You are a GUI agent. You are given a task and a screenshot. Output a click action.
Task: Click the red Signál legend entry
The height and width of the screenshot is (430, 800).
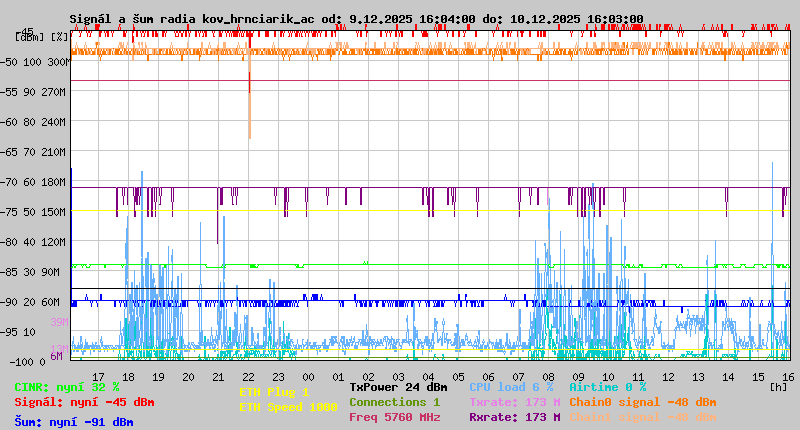83,402
